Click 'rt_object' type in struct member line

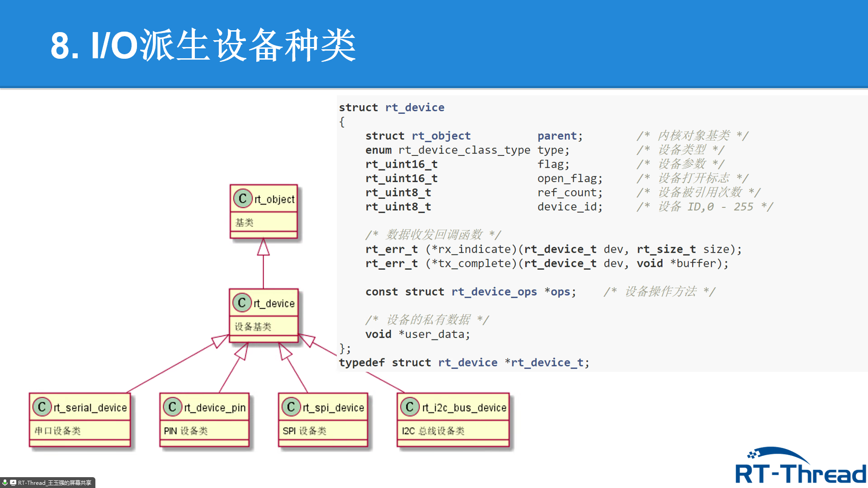[x=441, y=136]
